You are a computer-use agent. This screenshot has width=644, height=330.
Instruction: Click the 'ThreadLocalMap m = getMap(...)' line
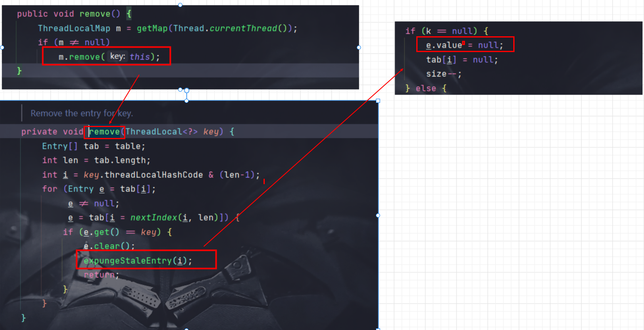[x=168, y=28]
